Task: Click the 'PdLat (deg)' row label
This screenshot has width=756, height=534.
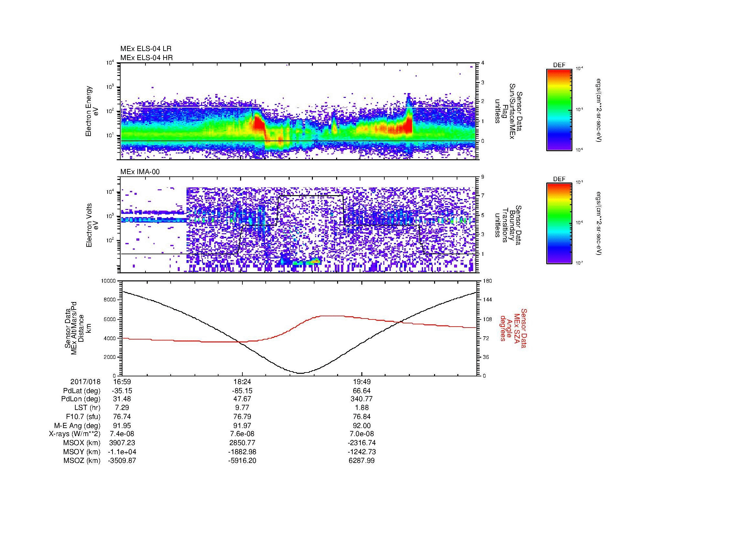Action: click(x=82, y=391)
